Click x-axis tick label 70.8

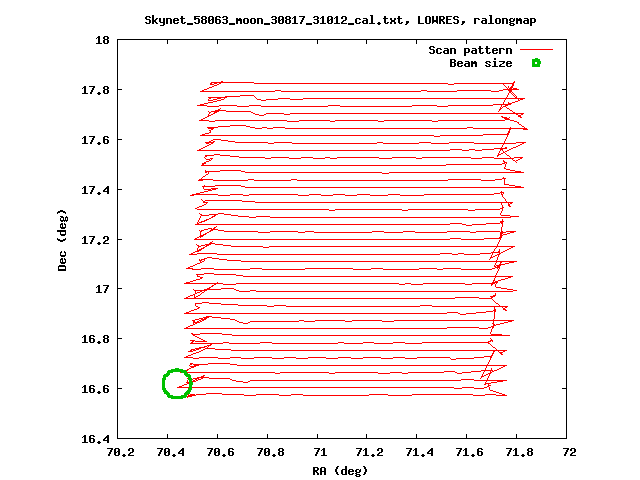[x=270, y=452]
